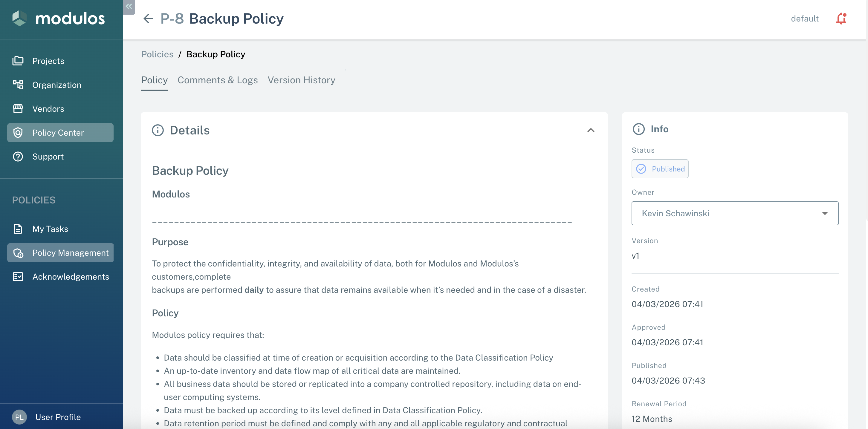
Task: Open the Support help icon
Action: pos(18,156)
